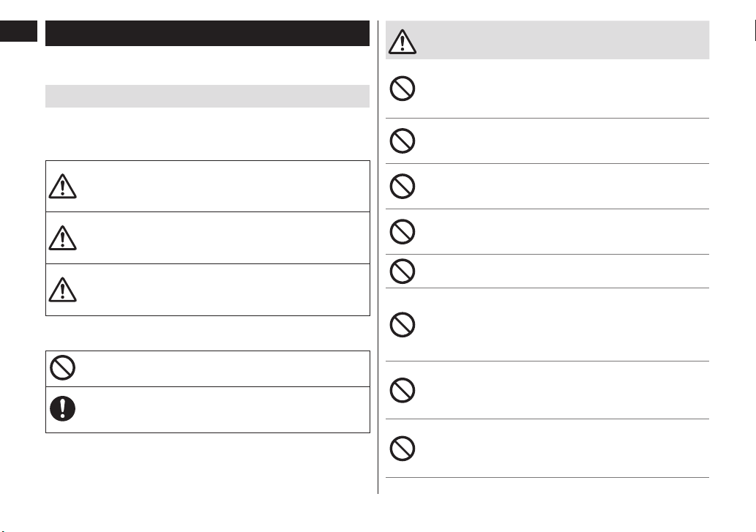
Task: Select the blank area beside the black exclamation circle
Action: 224,410
